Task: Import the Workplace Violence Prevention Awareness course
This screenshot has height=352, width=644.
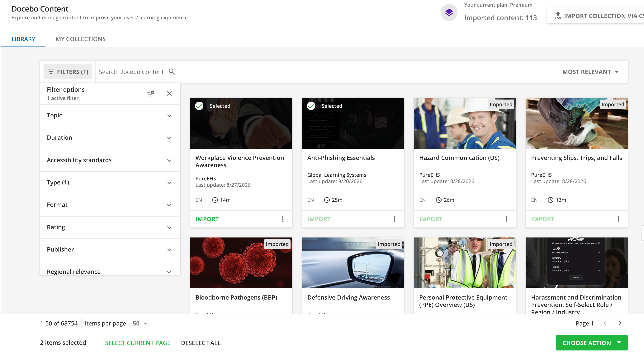Action: point(207,219)
